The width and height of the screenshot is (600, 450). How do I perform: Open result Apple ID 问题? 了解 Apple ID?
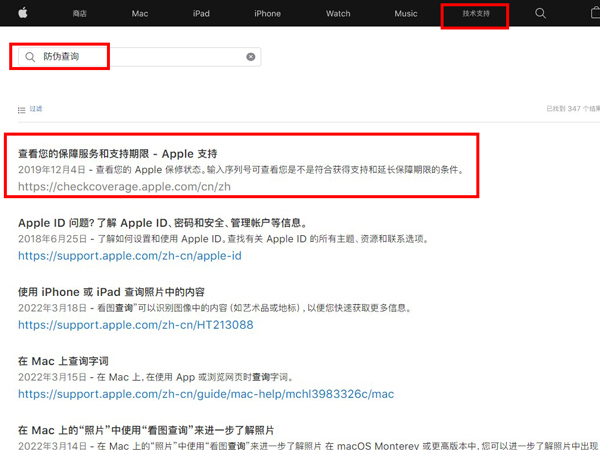click(163, 223)
